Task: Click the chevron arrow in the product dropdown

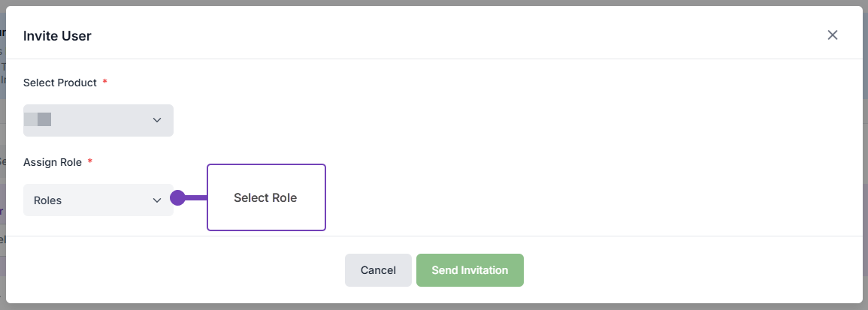Action: tap(157, 120)
